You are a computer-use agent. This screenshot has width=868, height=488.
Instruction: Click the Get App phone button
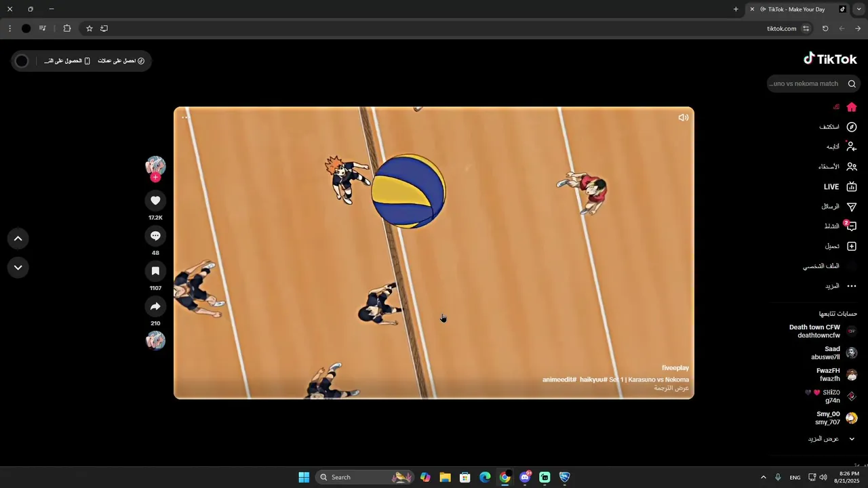click(x=66, y=61)
